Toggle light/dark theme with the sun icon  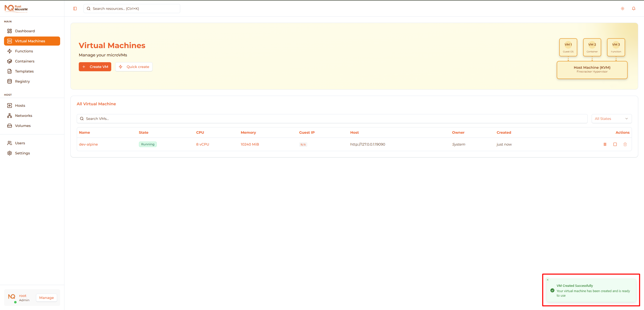(622, 8)
